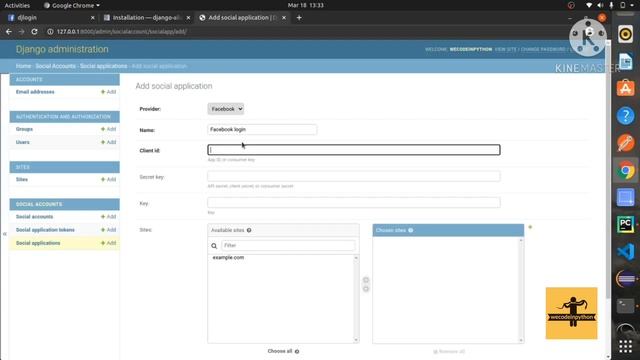Close the Installation django-allauth tab
This screenshot has width=640, height=360.
tap(188, 18)
